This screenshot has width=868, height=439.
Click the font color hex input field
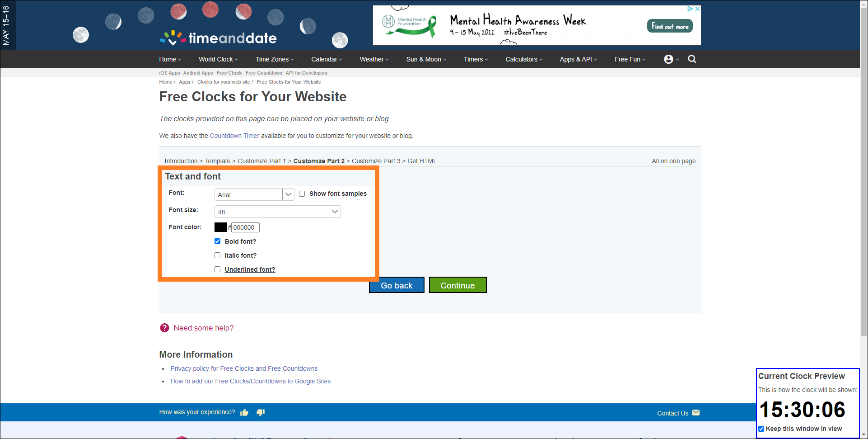click(245, 227)
